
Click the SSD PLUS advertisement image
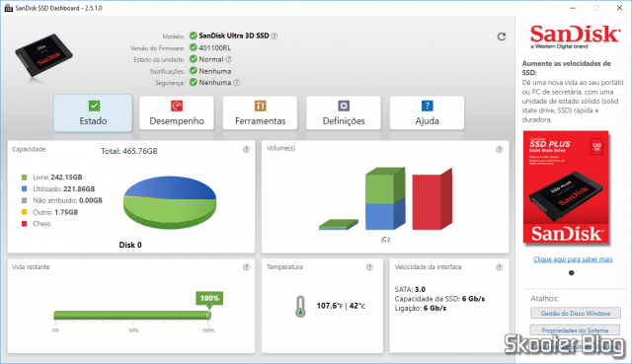566,187
